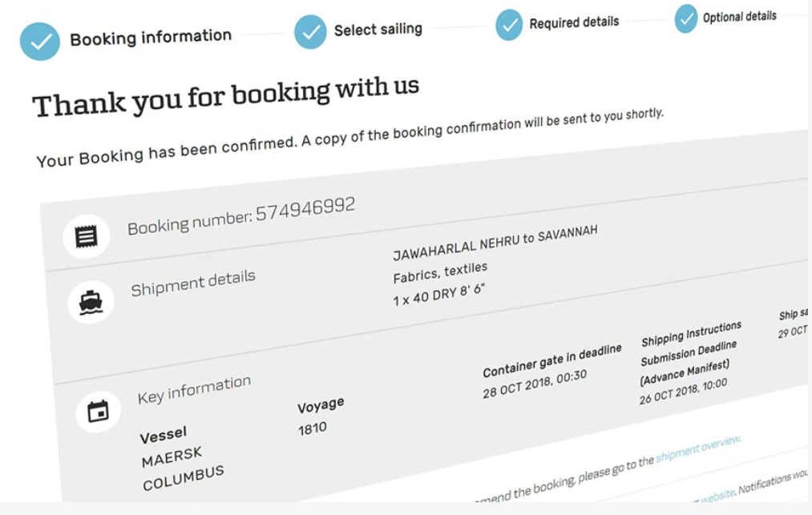This screenshot has height=515, width=812.
Task: Follow the website link near notifications text
Action: 717,497
